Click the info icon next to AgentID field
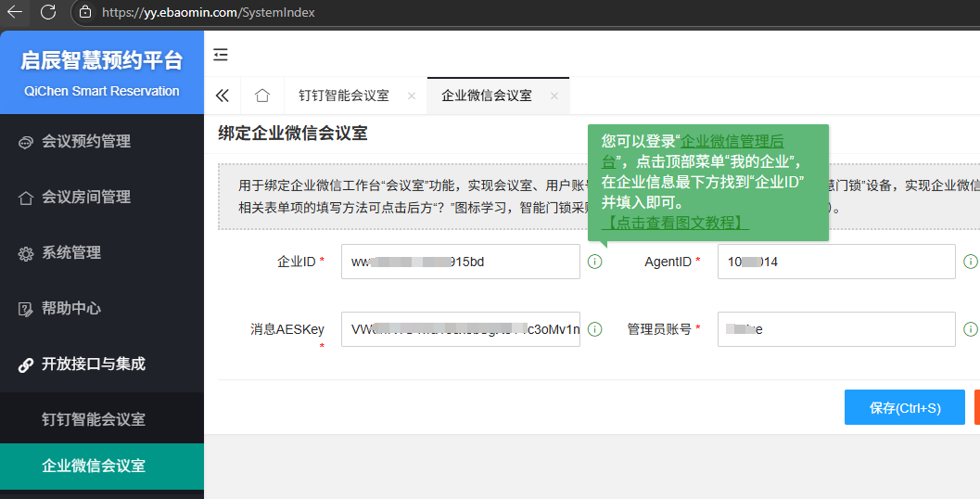This screenshot has width=980, height=499. tap(970, 262)
